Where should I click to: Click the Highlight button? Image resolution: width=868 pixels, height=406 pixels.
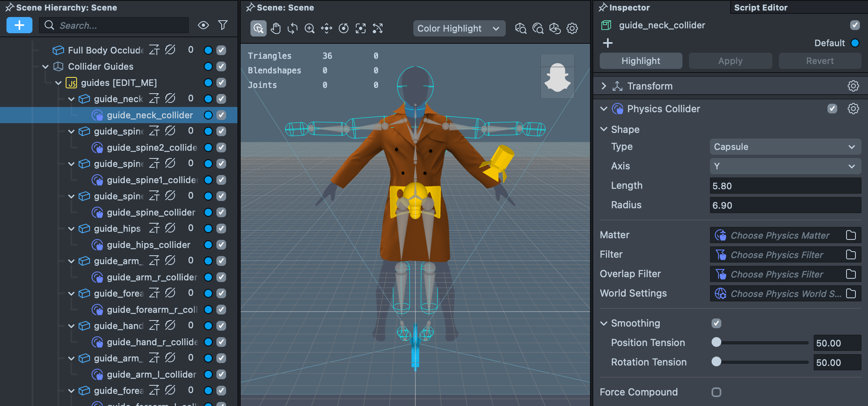pos(641,61)
